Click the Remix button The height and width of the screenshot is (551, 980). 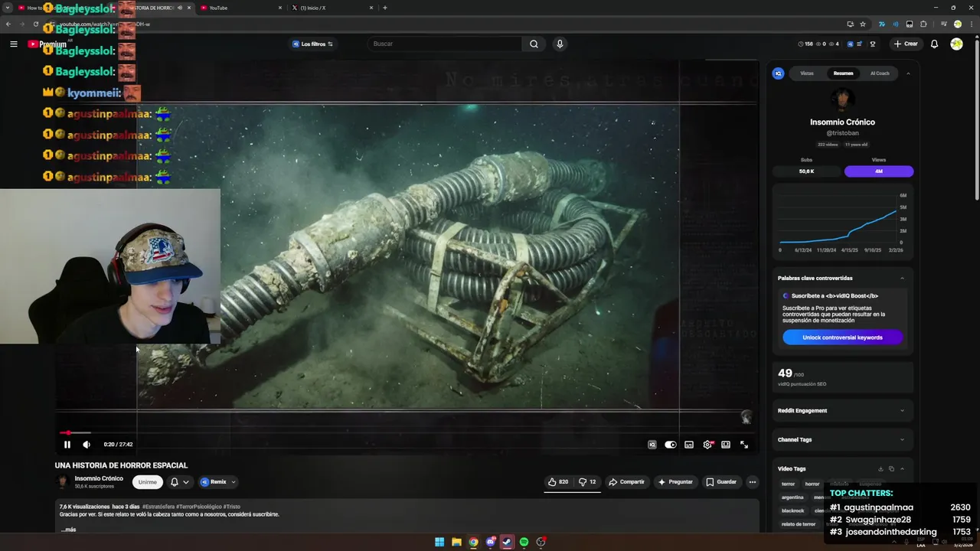click(x=214, y=482)
